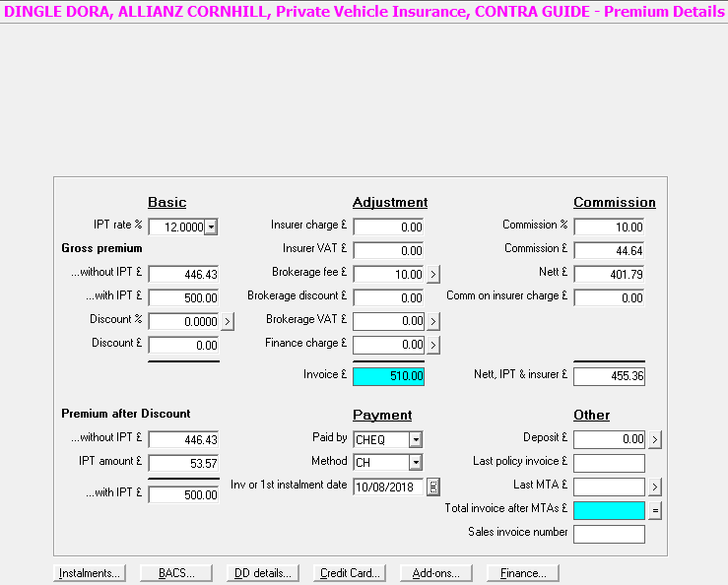Click the arrow button beside Brokerage fee
Image resolution: width=728 pixels, height=585 pixels.
pyautogui.click(x=433, y=274)
